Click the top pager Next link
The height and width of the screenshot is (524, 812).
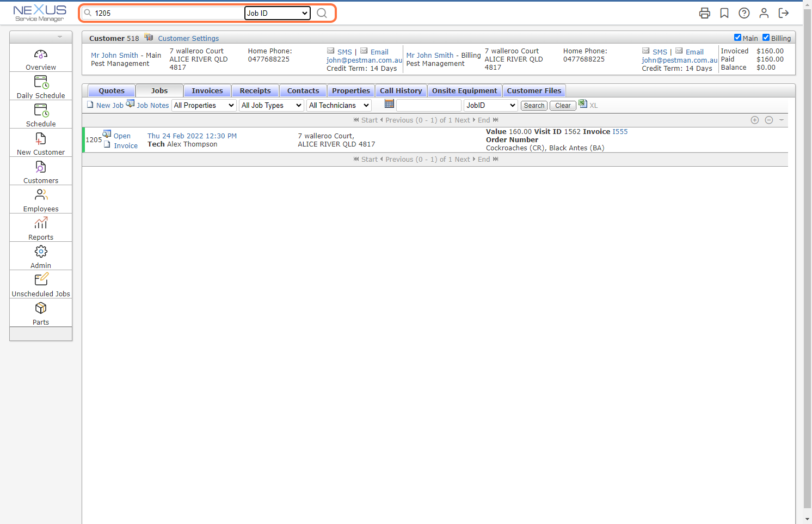coord(462,120)
